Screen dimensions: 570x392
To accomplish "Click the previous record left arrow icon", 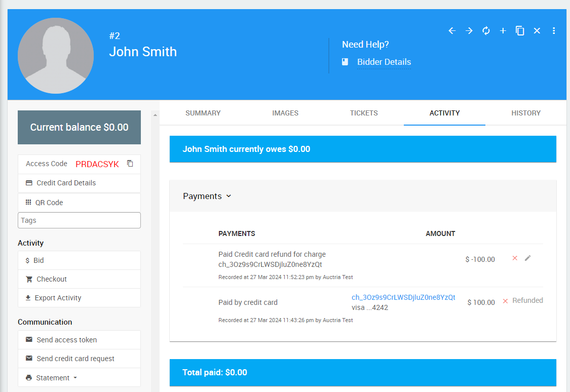I will [452, 31].
